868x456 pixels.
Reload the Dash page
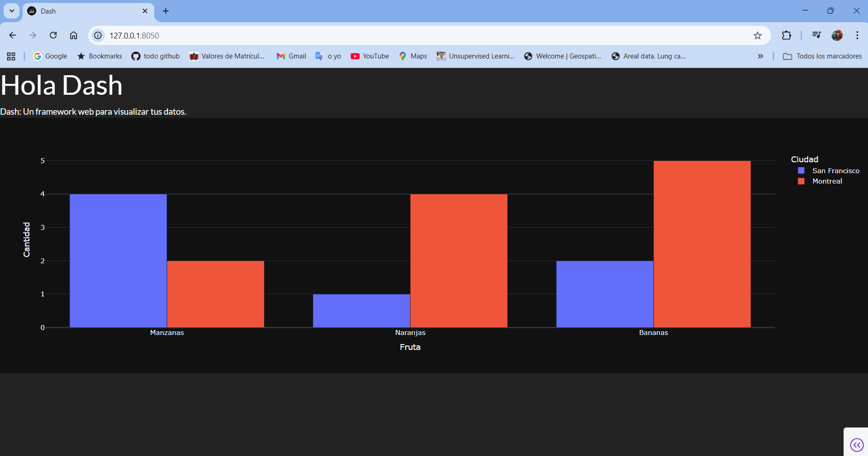pos(53,35)
